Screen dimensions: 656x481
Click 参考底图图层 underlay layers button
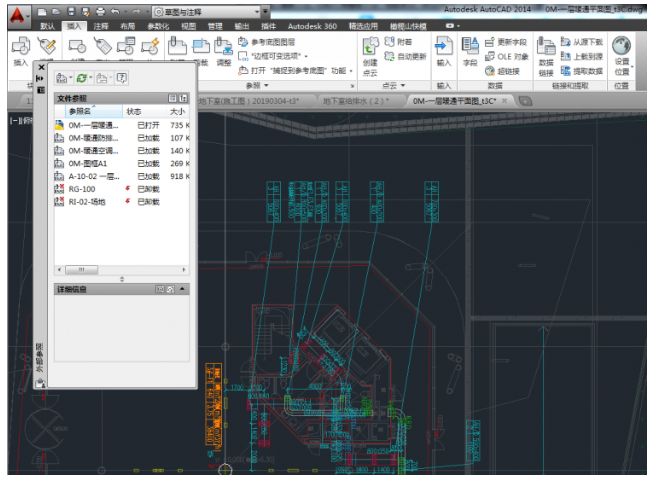pyautogui.click(x=266, y=42)
